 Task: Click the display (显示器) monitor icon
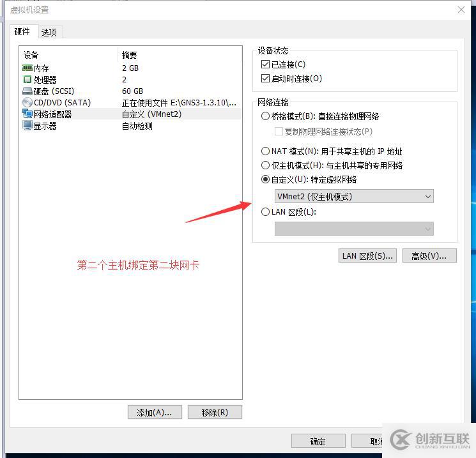[x=27, y=126]
